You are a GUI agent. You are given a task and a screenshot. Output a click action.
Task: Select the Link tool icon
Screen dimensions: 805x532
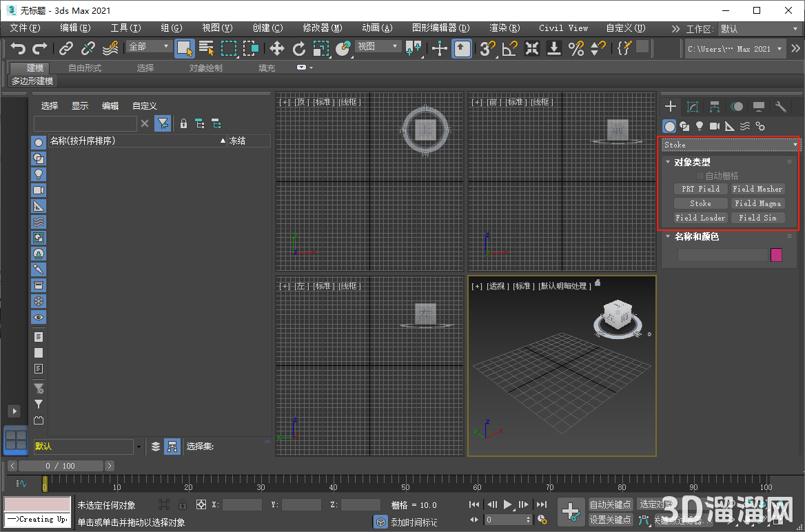tap(65, 49)
